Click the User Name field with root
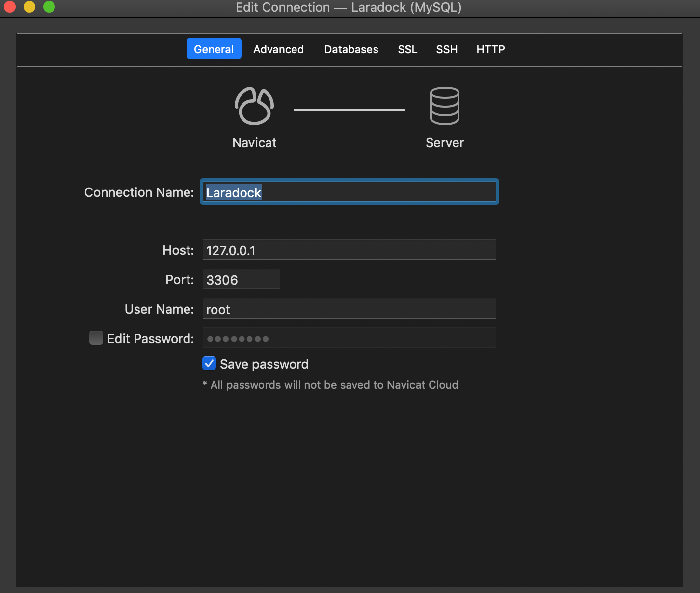Viewport: 700px width, 593px height. point(350,308)
